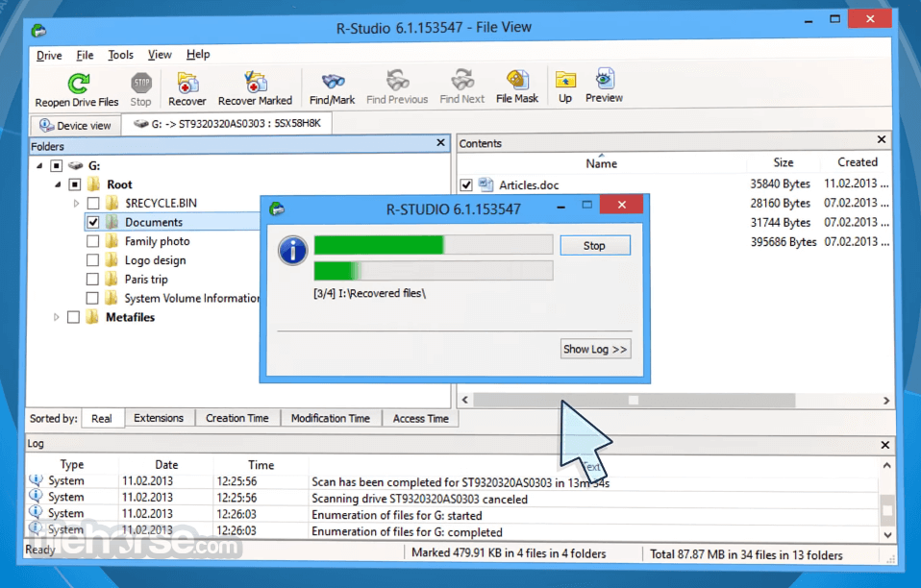Open the File Mask tool
Image resolution: width=921 pixels, height=588 pixels.
pyautogui.click(x=517, y=80)
